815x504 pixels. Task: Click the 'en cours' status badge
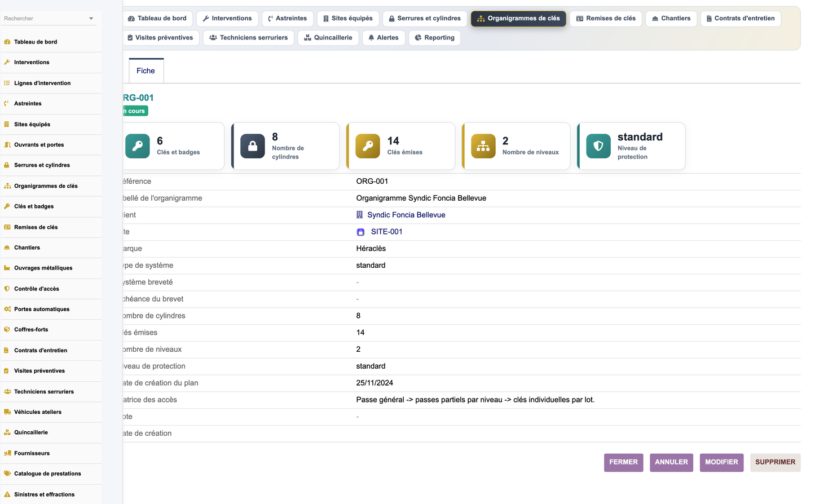[x=135, y=111]
